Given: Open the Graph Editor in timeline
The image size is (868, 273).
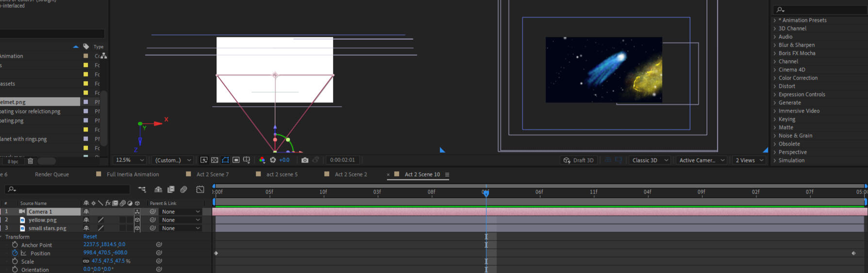Looking at the screenshot, I should click(200, 190).
